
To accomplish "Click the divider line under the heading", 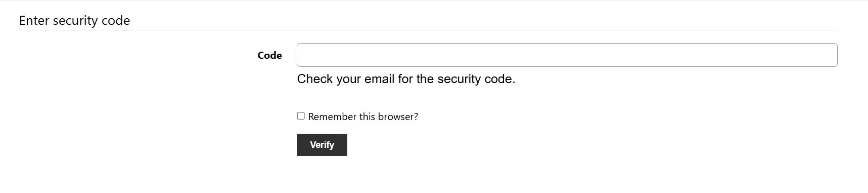I will pos(428,30).
